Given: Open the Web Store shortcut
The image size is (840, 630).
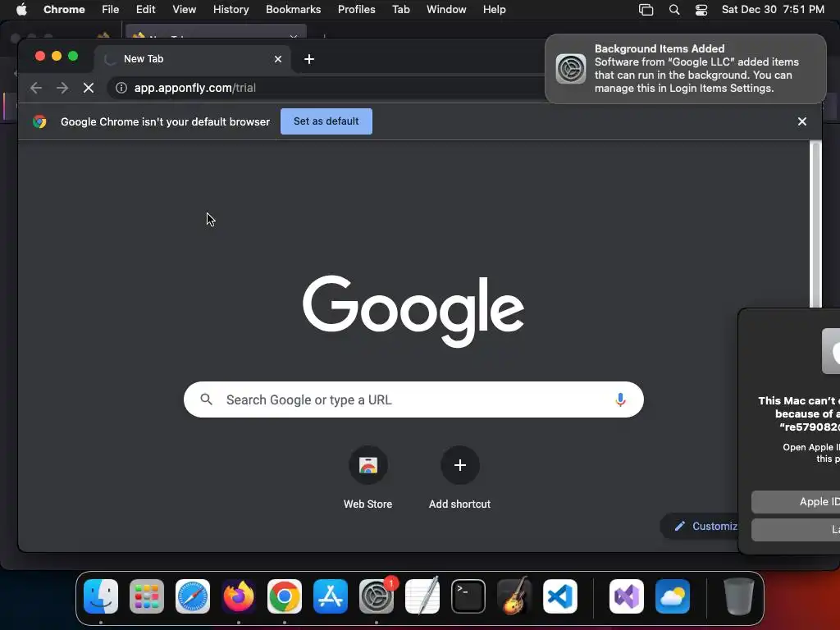Looking at the screenshot, I should click(368, 477).
